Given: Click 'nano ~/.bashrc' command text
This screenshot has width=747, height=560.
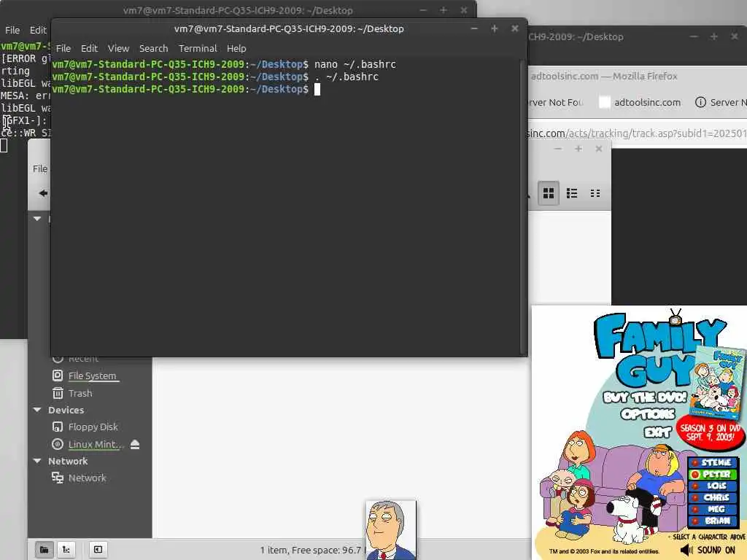Looking at the screenshot, I should pyautogui.click(x=355, y=64).
